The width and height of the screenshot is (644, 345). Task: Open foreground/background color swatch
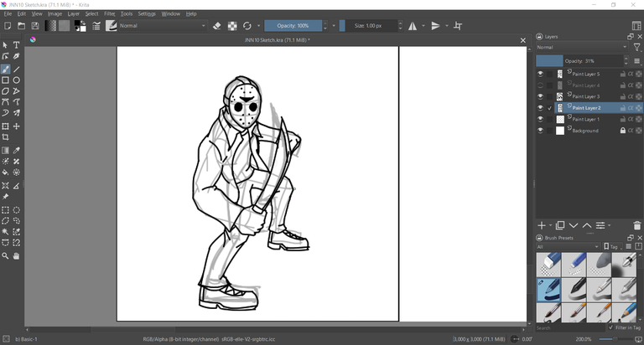80,26
